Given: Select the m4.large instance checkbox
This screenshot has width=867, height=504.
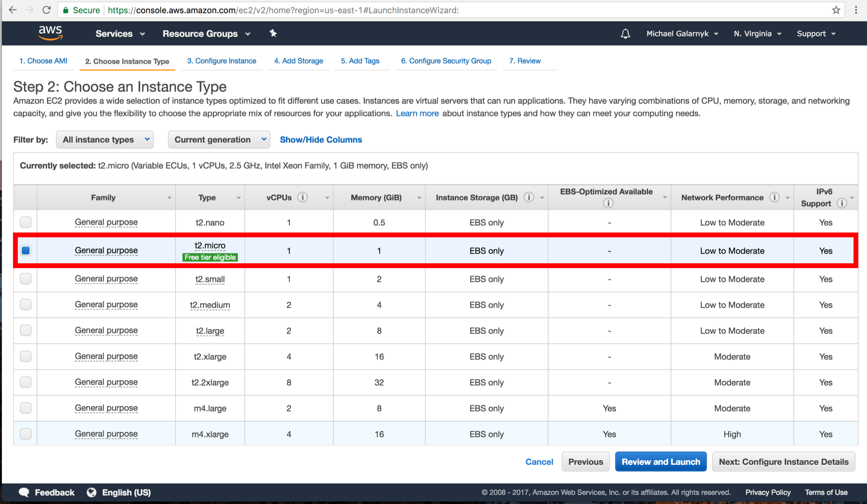Looking at the screenshot, I should (x=26, y=408).
